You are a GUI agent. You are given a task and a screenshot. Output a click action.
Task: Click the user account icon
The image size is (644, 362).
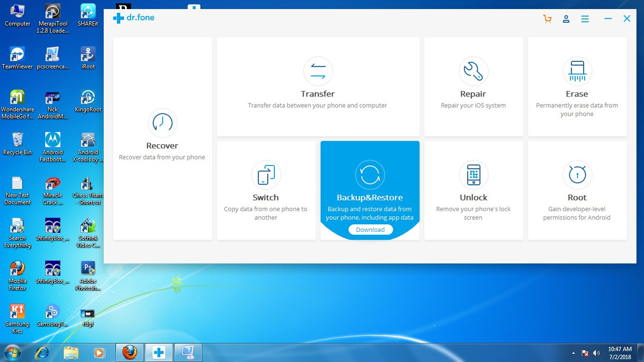566,19
